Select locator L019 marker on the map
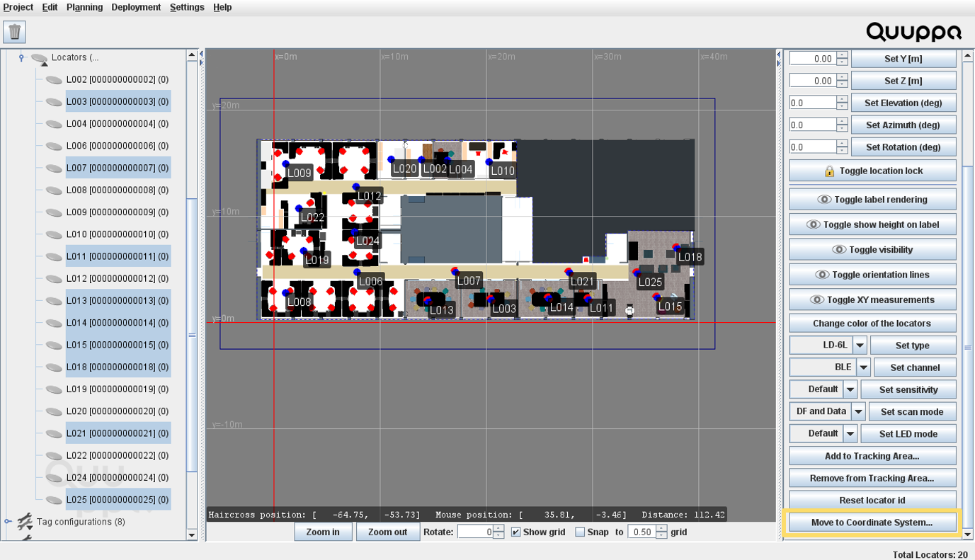 [x=303, y=251]
